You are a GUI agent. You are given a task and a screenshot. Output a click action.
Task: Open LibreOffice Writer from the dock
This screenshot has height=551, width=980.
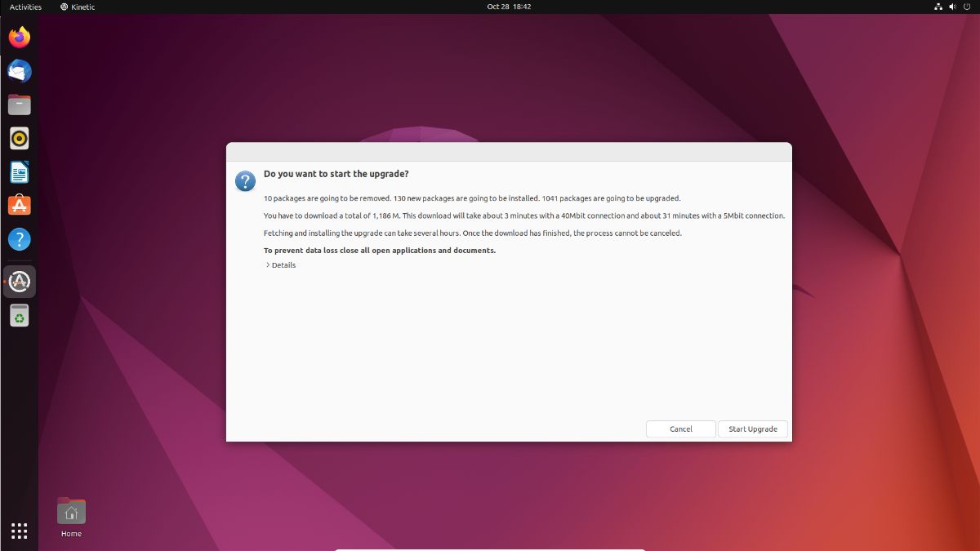[19, 171]
